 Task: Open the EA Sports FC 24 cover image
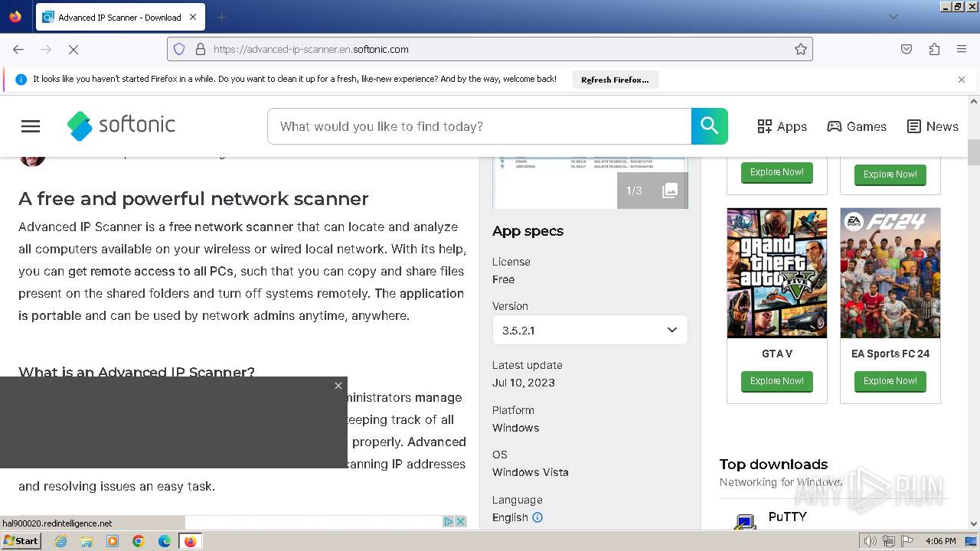click(890, 273)
